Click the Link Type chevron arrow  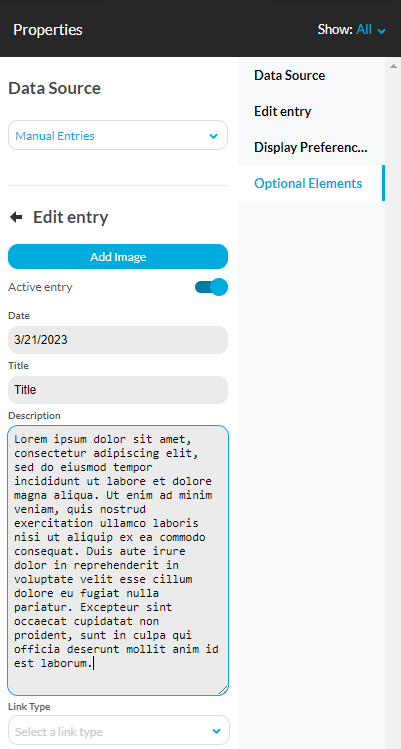coord(217,731)
